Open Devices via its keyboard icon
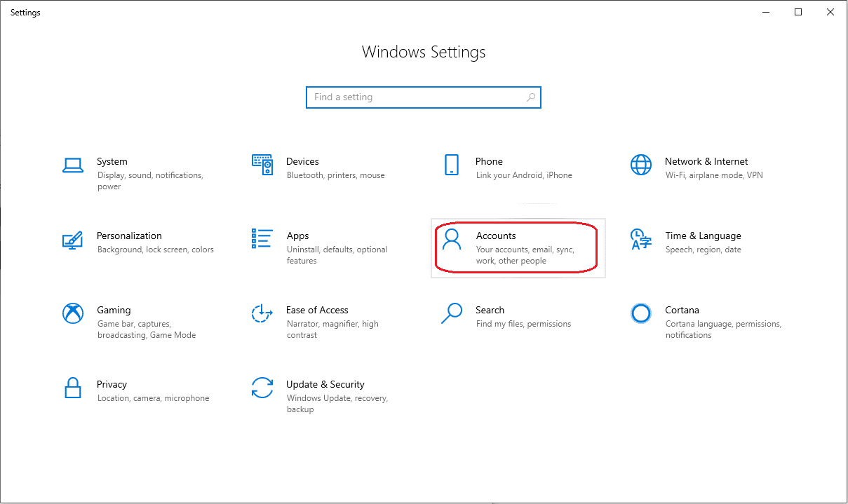This screenshot has height=504, width=848. click(x=262, y=165)
